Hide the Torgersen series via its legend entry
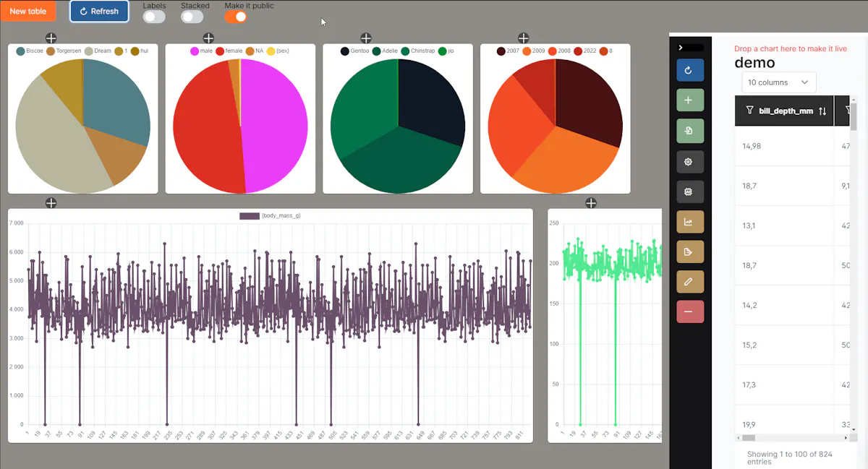 pos(64,51)
